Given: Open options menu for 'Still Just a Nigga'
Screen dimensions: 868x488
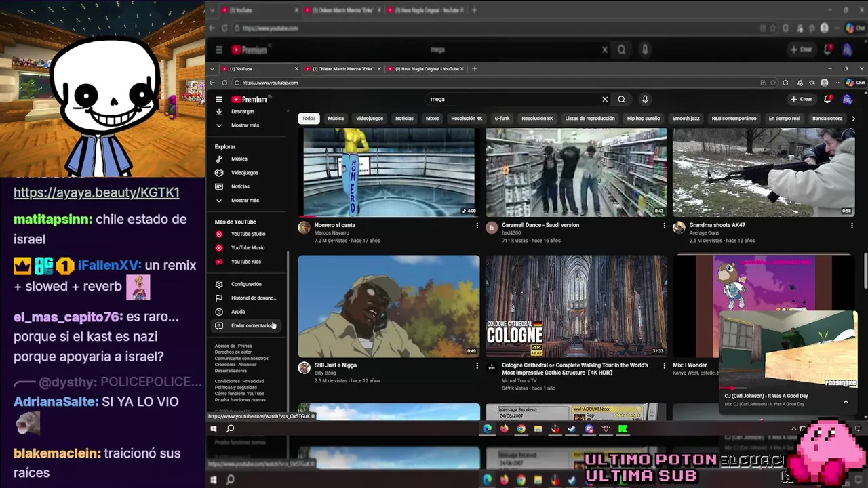Looking at the screenshot, I should (477, 366).
